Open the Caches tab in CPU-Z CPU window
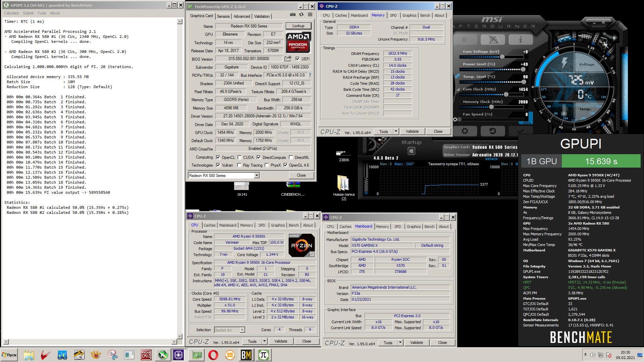Viewport: 644px width, 362px height. (210, 225)
